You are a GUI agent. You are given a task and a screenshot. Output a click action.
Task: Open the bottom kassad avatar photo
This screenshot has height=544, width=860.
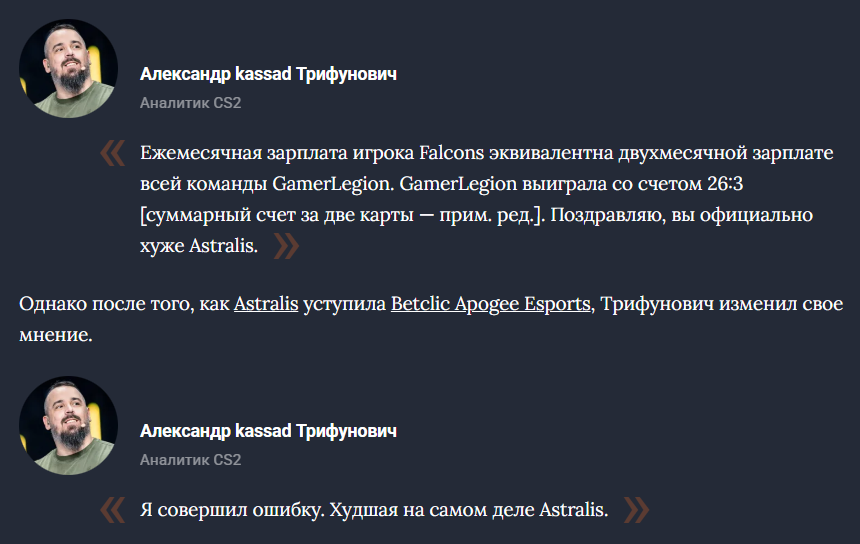click(x=69, y=425)
